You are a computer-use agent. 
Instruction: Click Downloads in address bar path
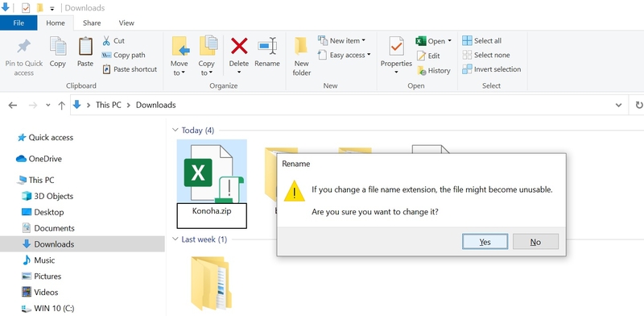tap(155, 105)
